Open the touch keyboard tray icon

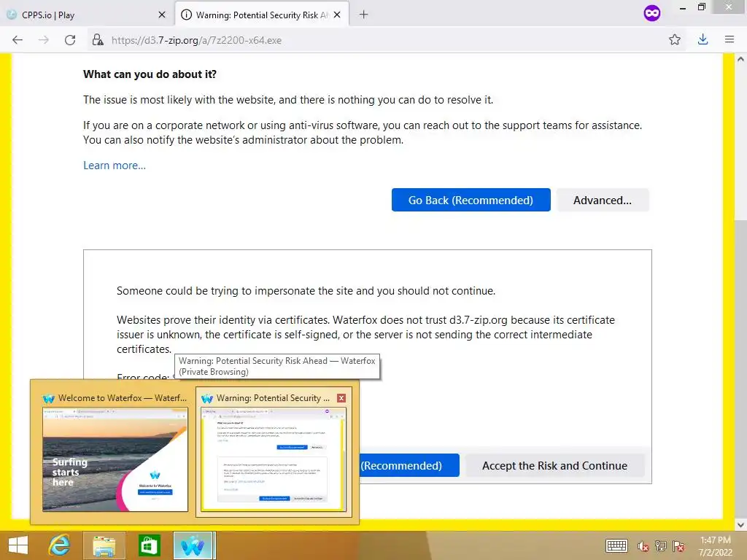coord(616,545)
